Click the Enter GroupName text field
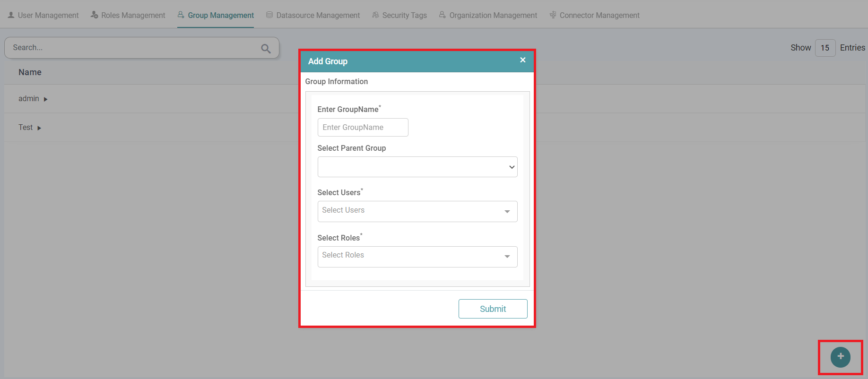Image resolution: width=868 pixels, height=379 pixels. [x=363, y=128]
